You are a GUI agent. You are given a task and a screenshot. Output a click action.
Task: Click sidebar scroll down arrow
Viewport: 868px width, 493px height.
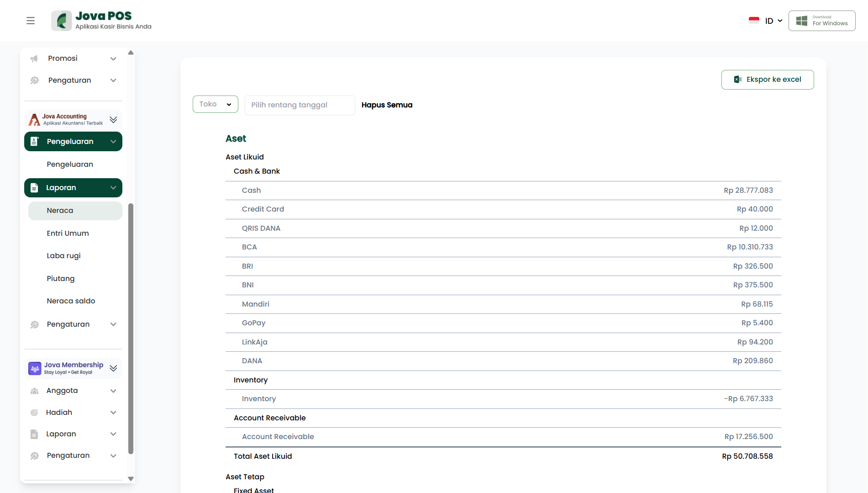131,479
